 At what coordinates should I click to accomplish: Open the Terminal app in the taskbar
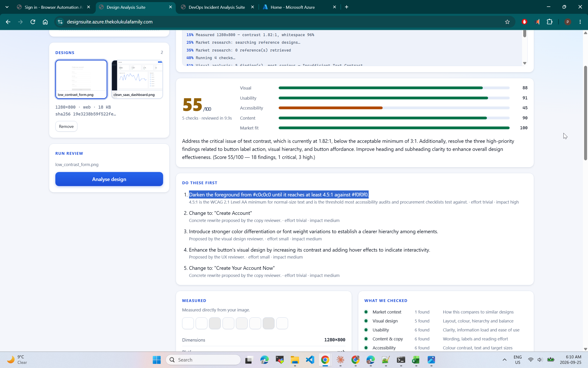tap(401, 360)
